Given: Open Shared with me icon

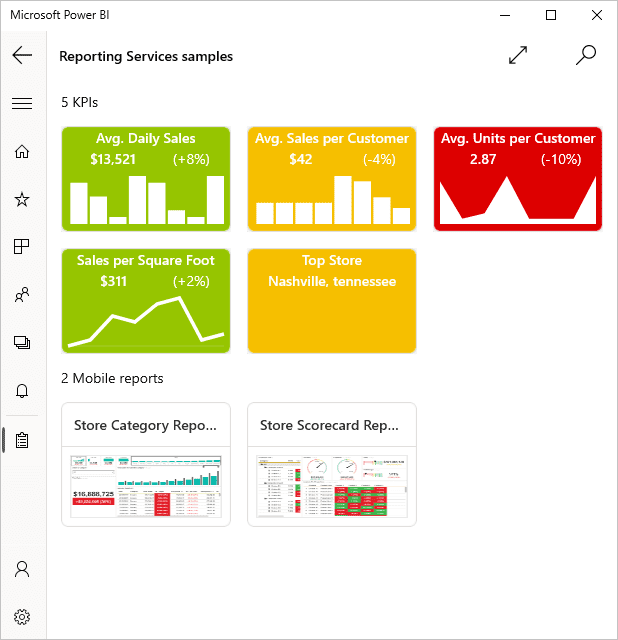Looking at the screenshot, I should (22, 295).
